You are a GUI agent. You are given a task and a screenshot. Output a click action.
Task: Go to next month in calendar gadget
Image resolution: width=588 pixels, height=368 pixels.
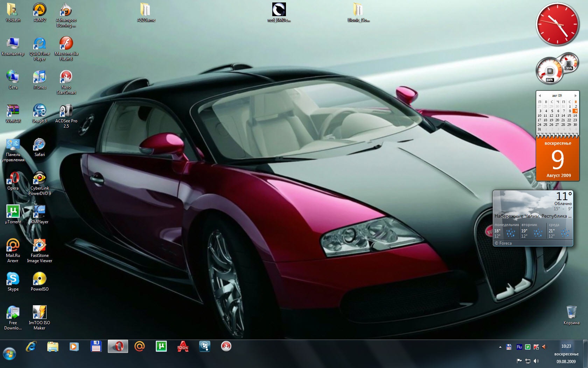pyautogui.click(x=575, y=95)
